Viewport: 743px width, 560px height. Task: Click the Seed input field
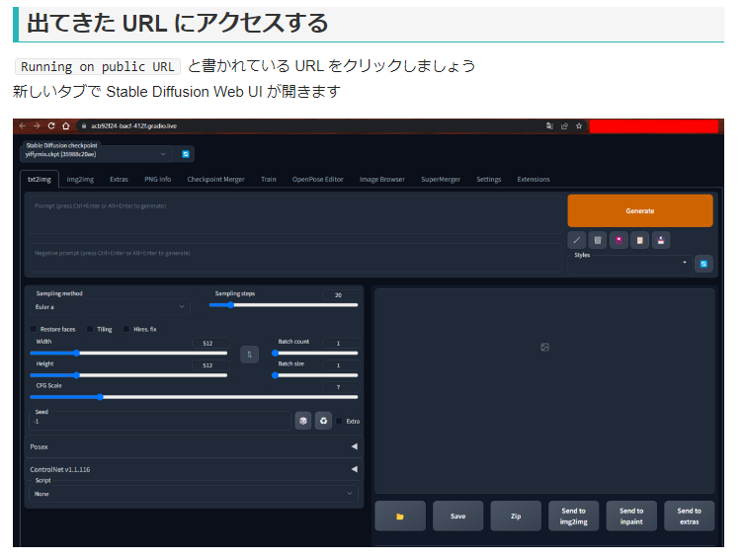click(160, 421)
